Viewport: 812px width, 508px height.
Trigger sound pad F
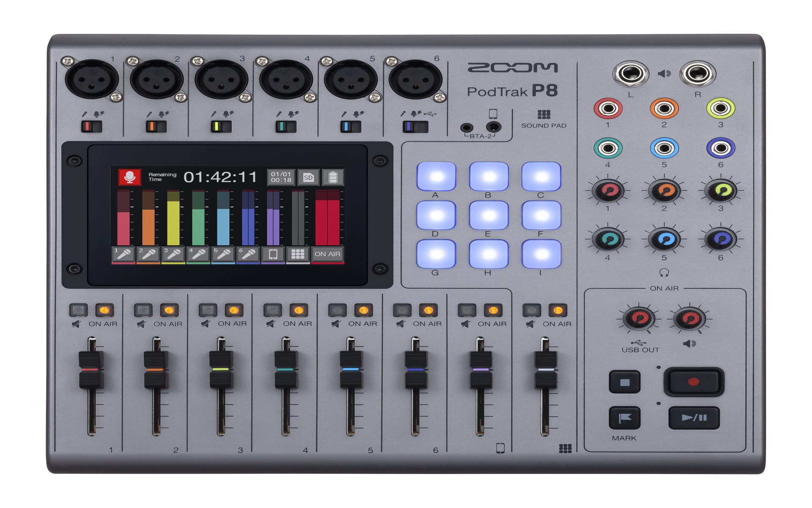(541, 215)
